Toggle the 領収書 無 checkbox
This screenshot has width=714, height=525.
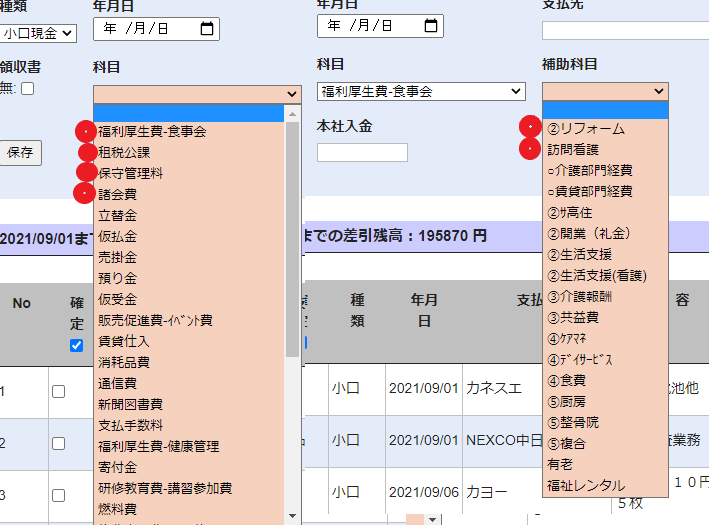(x=28, y=89)
